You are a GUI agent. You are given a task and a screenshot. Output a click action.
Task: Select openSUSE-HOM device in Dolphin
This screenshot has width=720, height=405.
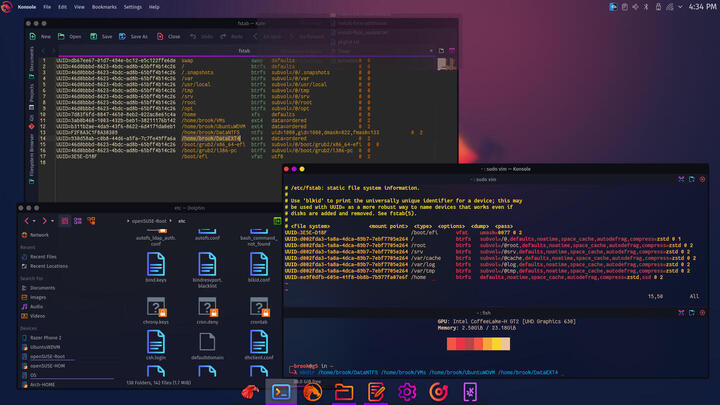[43, 366]
